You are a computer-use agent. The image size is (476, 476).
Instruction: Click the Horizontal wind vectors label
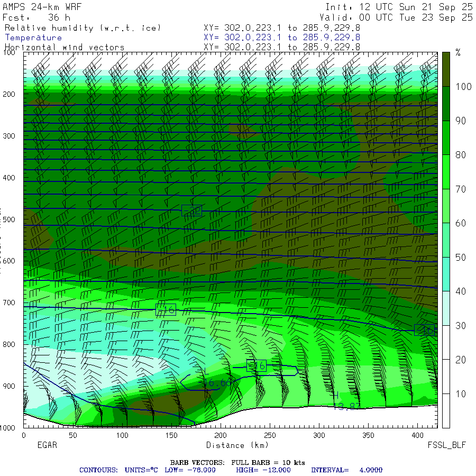click(x=65, y=47)
